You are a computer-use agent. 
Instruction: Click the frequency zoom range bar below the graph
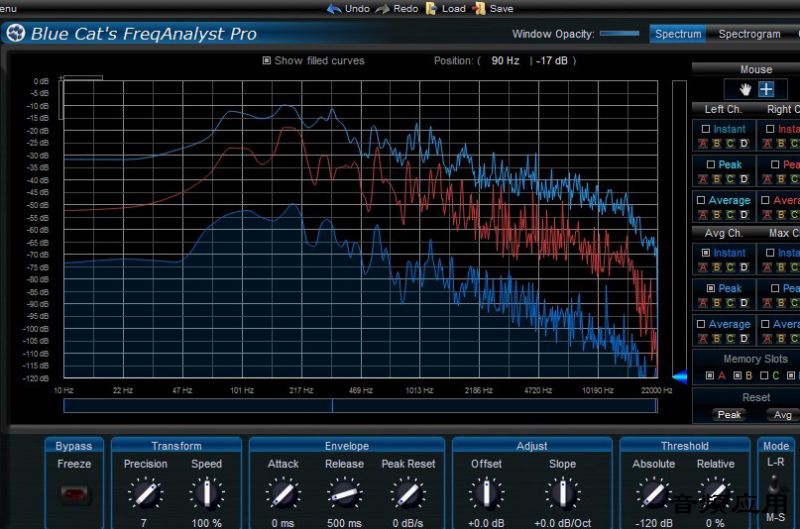pyautogui.click(x=360, y=406)
